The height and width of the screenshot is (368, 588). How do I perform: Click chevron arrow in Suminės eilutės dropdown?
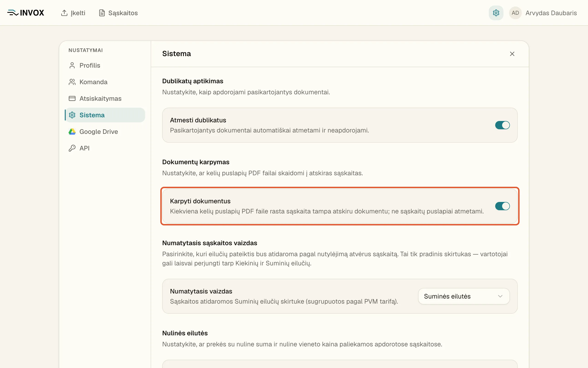point(500,296)
